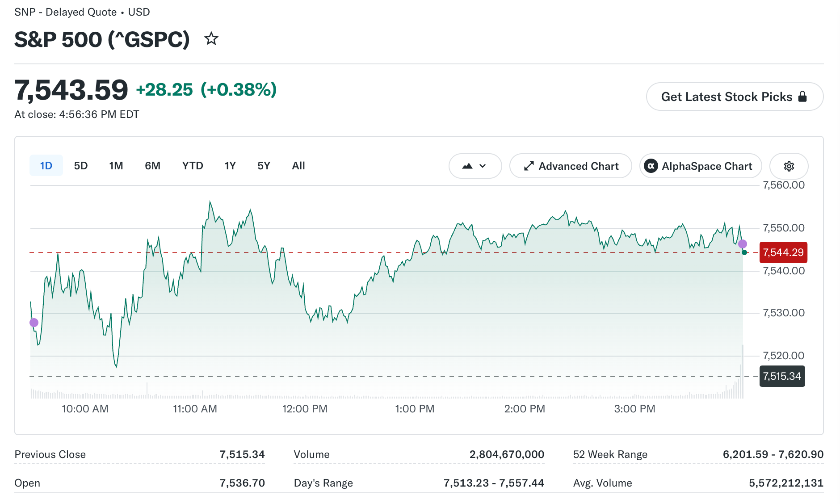Click the lock icon on Get Latest Stock Picks
Viewport: 840px width, 504px height.
pos(802,97)
